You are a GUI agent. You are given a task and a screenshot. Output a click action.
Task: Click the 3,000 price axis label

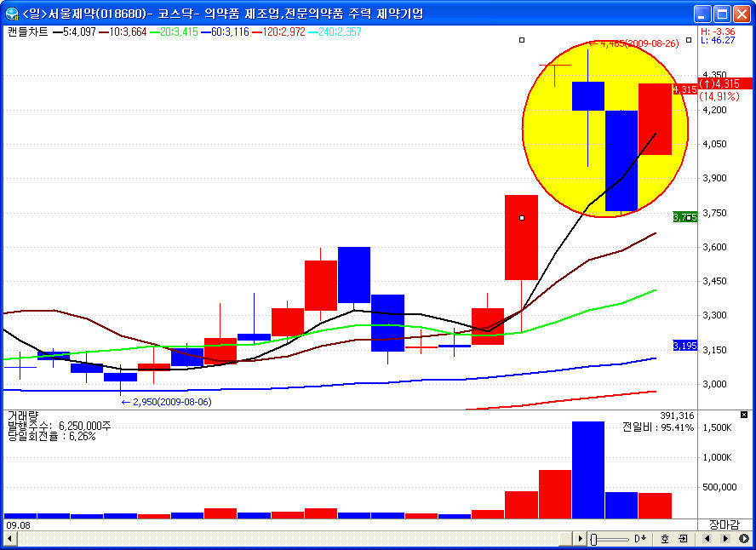(x=714, y=384)
